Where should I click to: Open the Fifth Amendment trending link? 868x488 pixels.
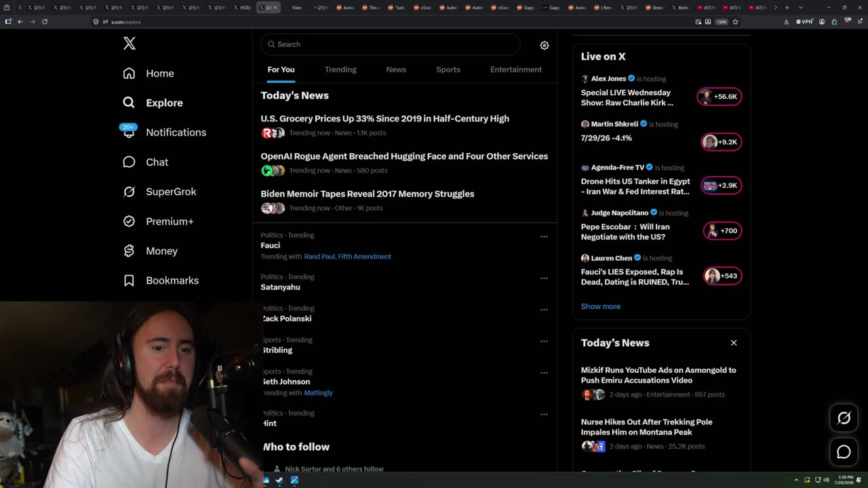pos(365,257)
